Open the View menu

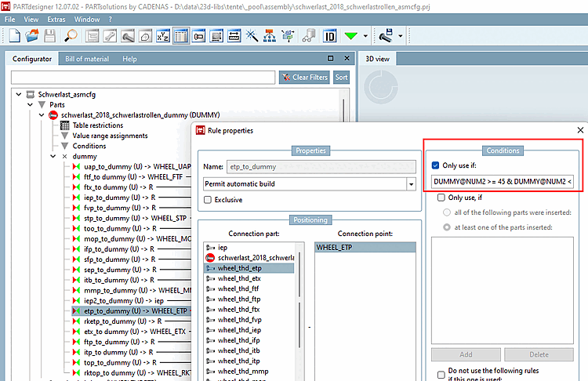tap(31, 20)
